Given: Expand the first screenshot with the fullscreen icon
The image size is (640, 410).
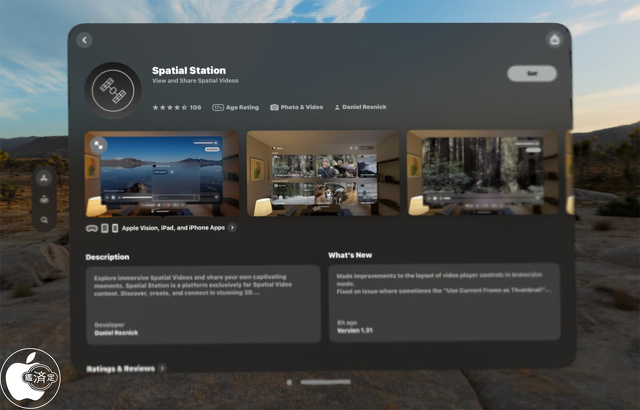Looking at the screenshot, I should point(99,145).
